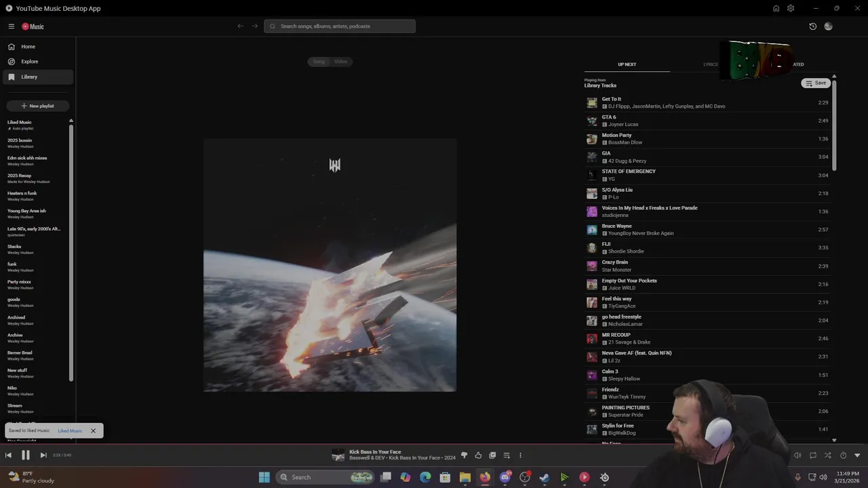
Task: Dismiss the Saved to liked music toast
Action: (x=93, y=431)
